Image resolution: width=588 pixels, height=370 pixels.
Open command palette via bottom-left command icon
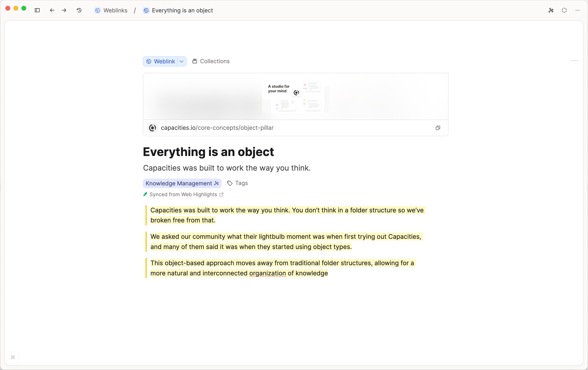pos(13,357)
